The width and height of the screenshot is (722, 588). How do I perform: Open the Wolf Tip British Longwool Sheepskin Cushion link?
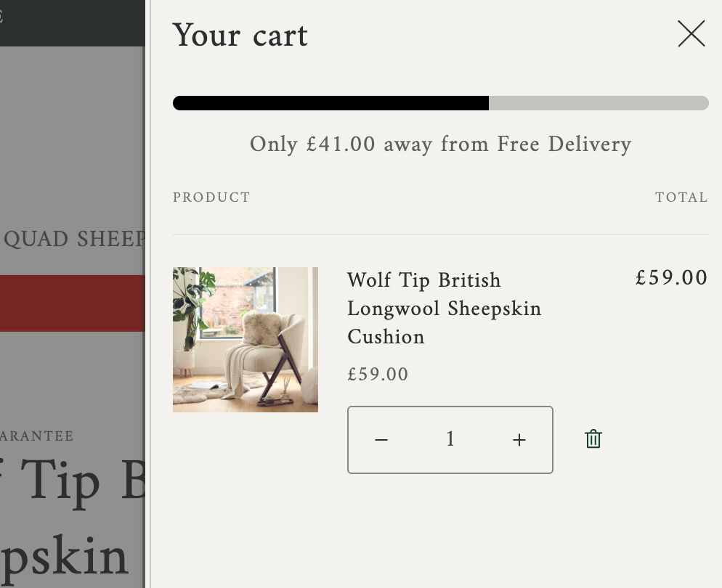point(444,309)
